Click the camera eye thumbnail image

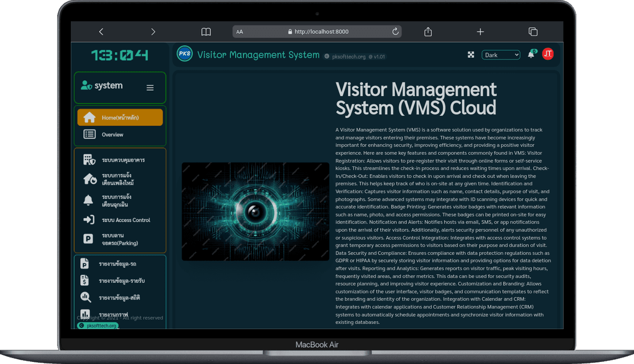pyautogui.click(x=255, y=211)
